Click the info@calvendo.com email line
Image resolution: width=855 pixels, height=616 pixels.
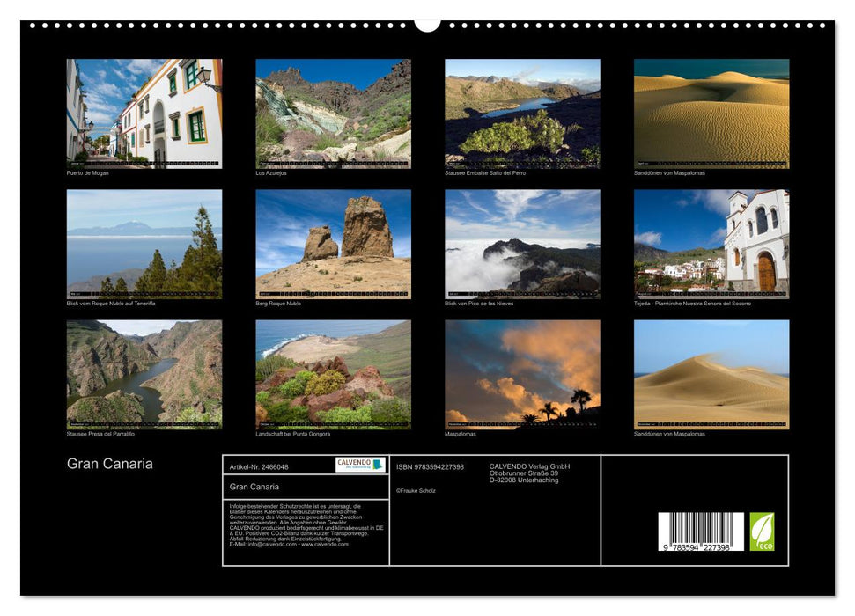click(289, 544)
